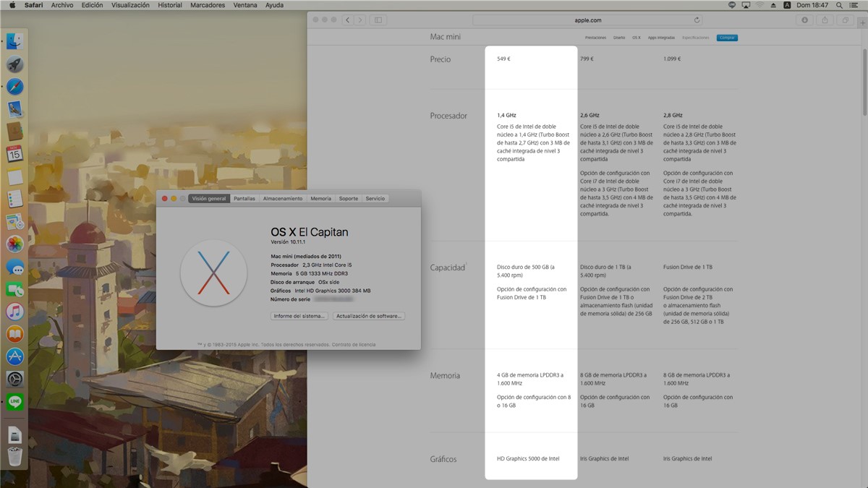This screenshot has height=488, width=868.
Task: Open the LINE app in dock
Action: click(x=14, y=401)
